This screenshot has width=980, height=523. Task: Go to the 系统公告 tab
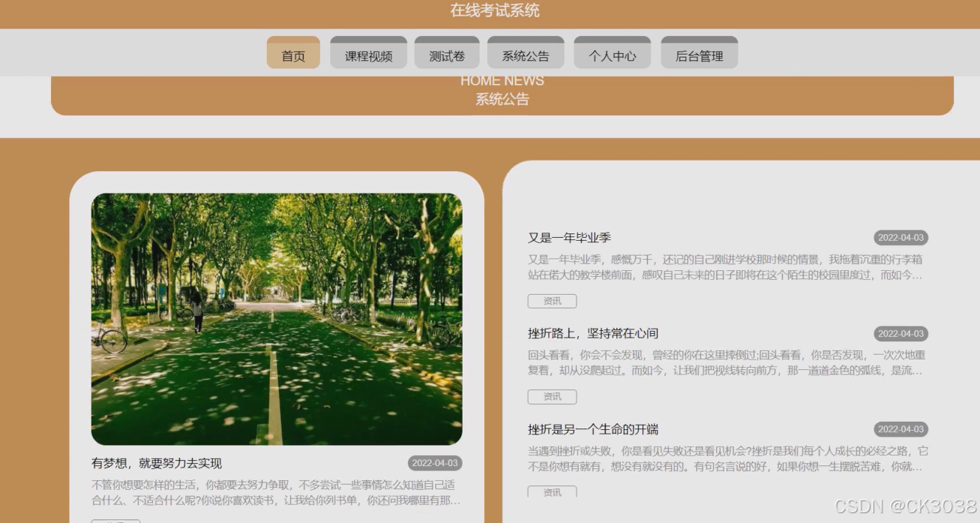pos(526,53)
